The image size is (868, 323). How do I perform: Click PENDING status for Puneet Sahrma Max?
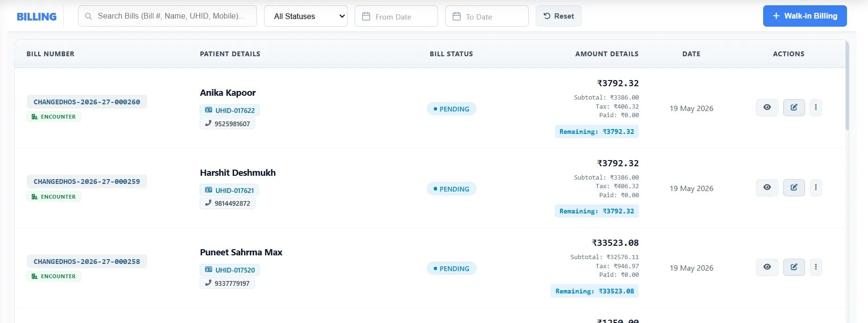coord(451,269)
